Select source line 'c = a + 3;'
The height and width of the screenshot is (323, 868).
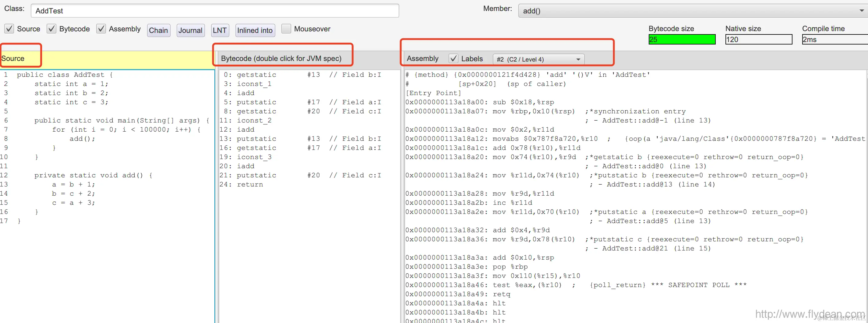73,203
